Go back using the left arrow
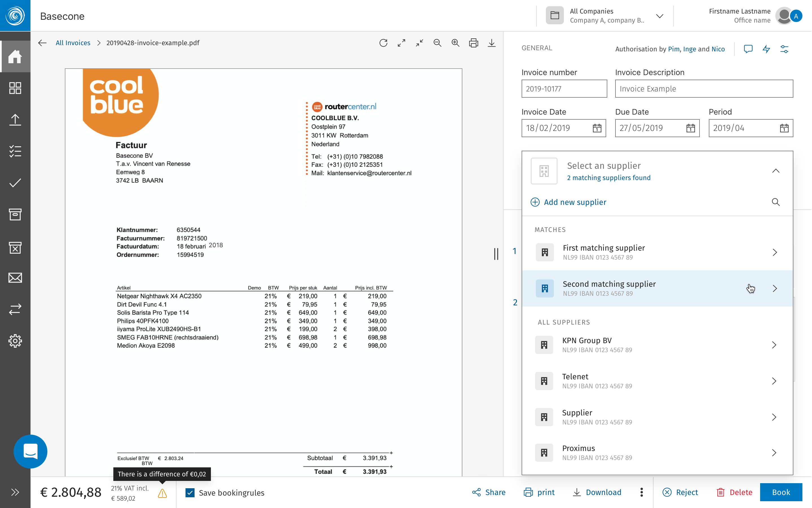 click(42, 43)
